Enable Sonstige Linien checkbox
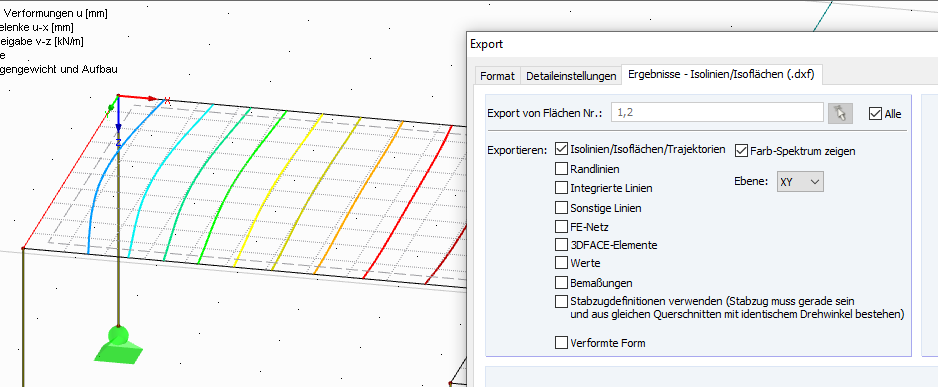This screenshot has width=938, height=387. [x=561, y=208]
